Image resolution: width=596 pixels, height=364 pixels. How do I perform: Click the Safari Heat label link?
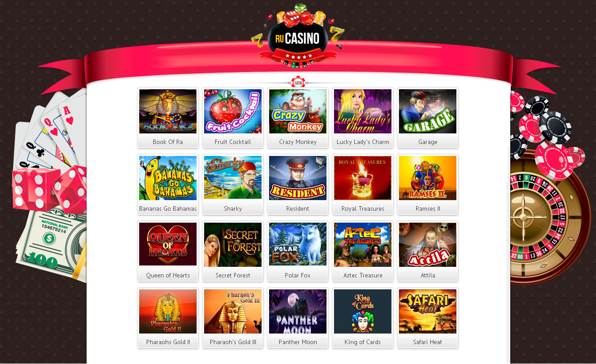pyautogui.click(x=428, y=342)
